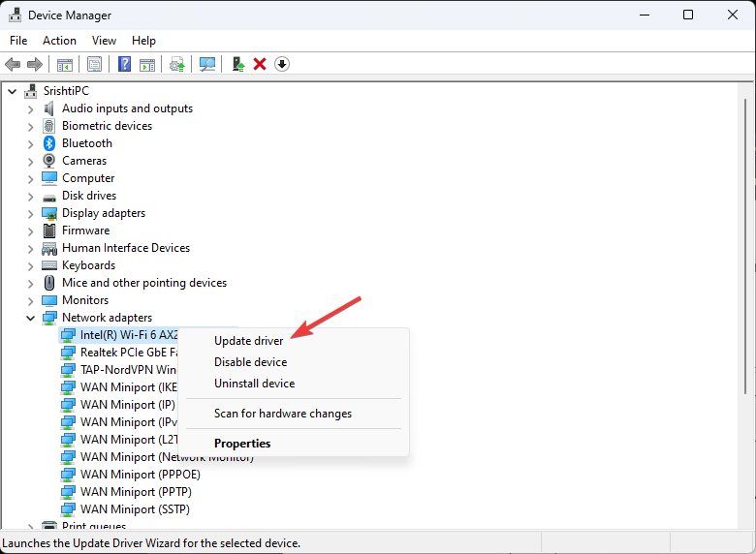
Task: Open the File menu
Action: point(18,41)
